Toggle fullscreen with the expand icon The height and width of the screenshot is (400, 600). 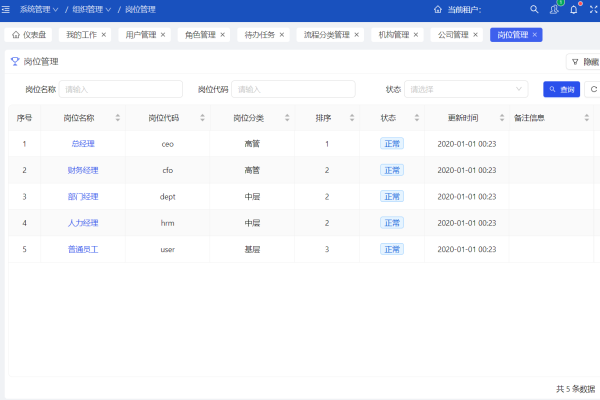[593, 9]
